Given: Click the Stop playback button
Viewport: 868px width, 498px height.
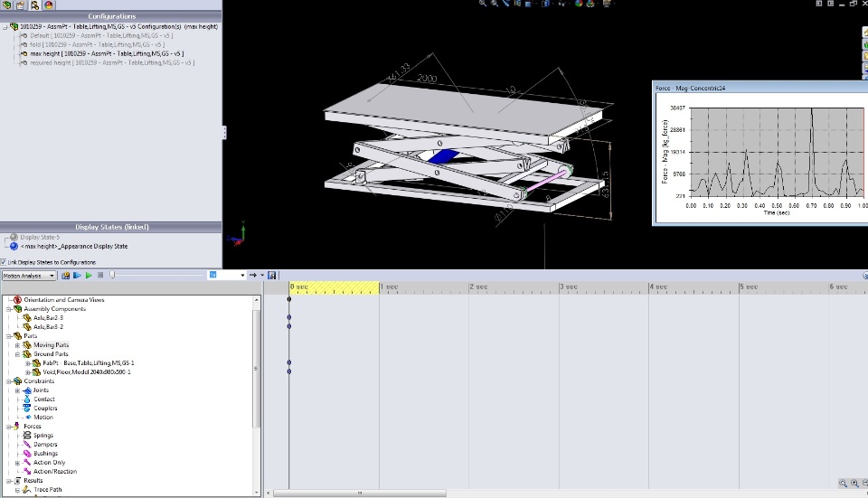Looking at the screenshot, I should click(100, 275).
